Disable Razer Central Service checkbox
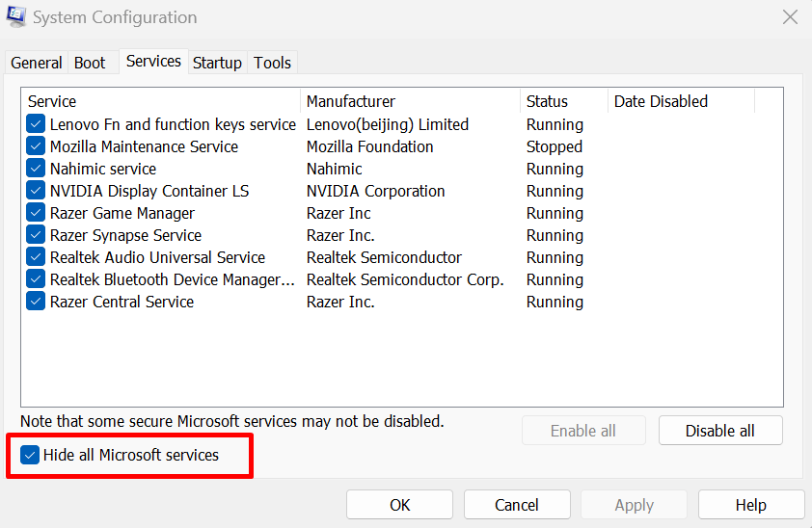Screen dimensions: 812x528 [x=36, y=302]
